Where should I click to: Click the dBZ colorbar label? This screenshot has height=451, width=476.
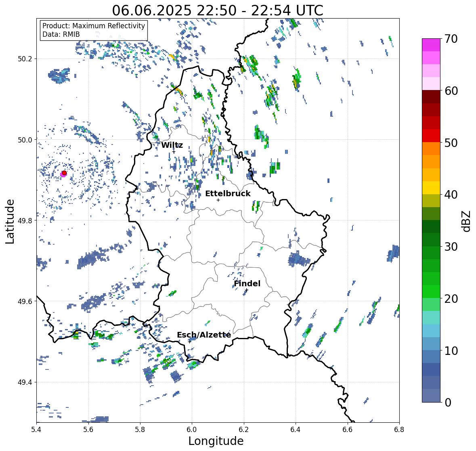coord(466,221)
